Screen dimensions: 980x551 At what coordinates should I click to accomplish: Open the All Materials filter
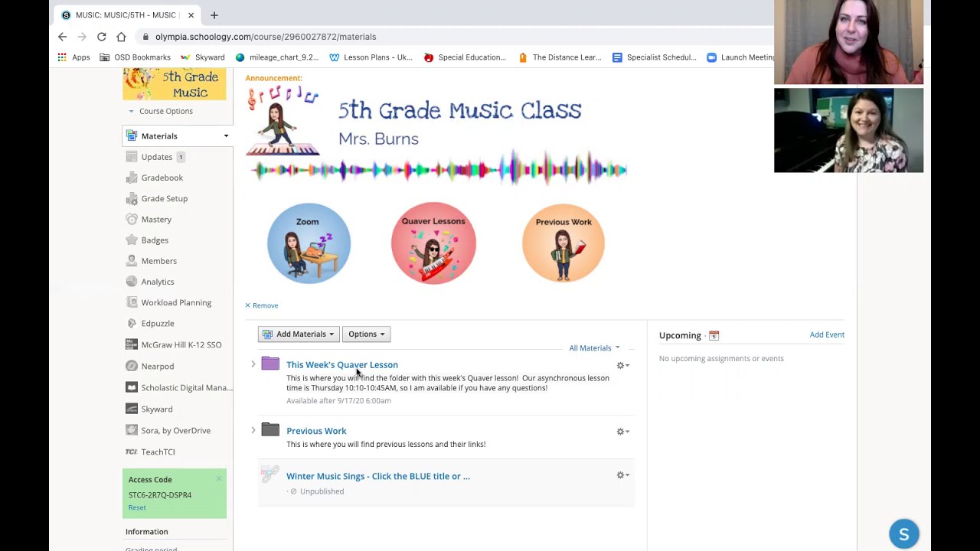coord(594,348)
